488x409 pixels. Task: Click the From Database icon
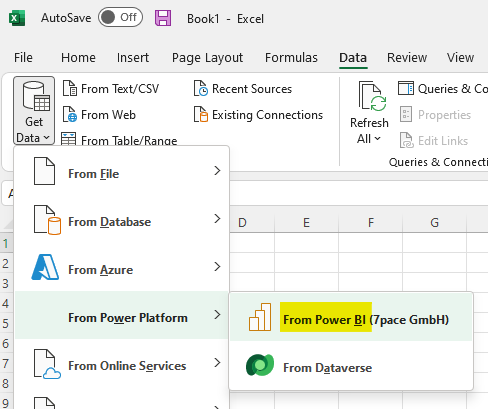[x=47, y=220]
